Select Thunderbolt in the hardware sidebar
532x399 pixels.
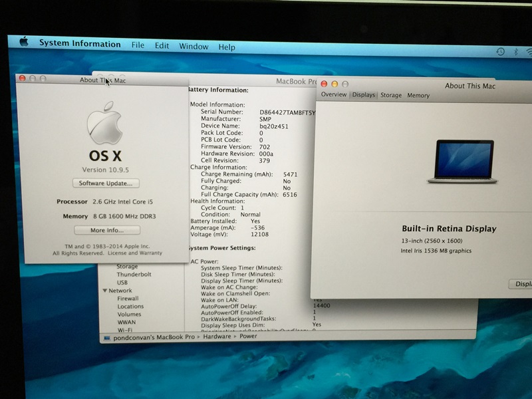(x=134, y=274)
